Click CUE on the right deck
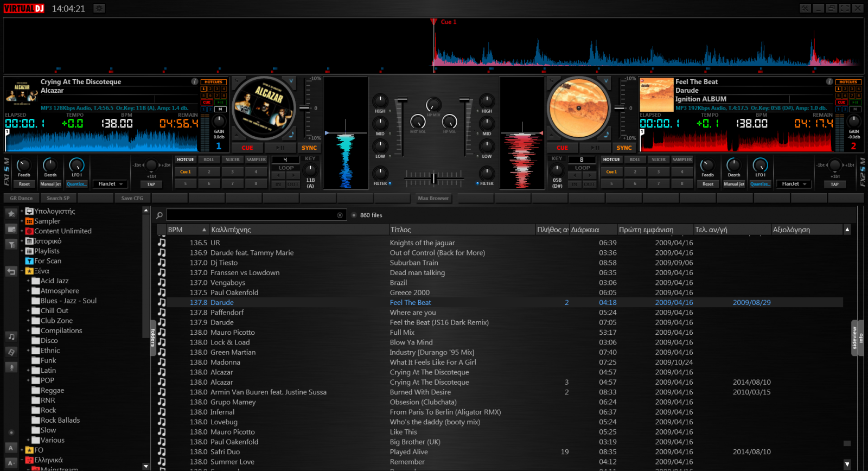 (x=562, y=148)
